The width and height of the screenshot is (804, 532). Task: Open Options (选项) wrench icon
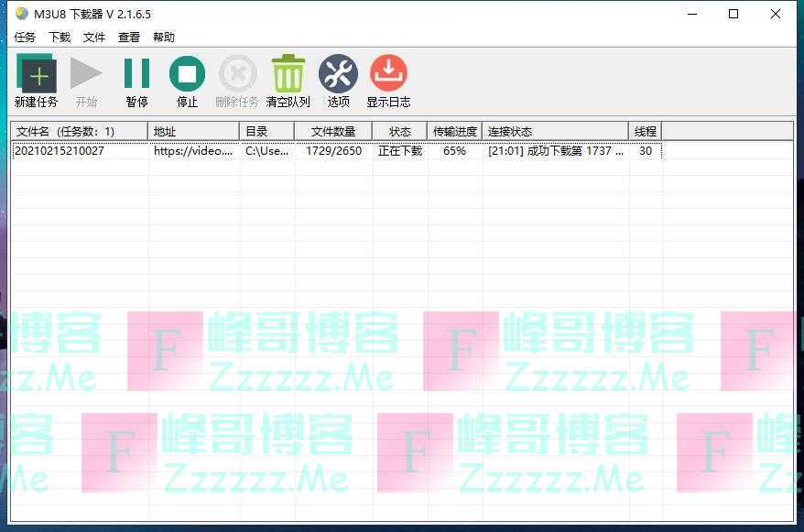(338, 74)
